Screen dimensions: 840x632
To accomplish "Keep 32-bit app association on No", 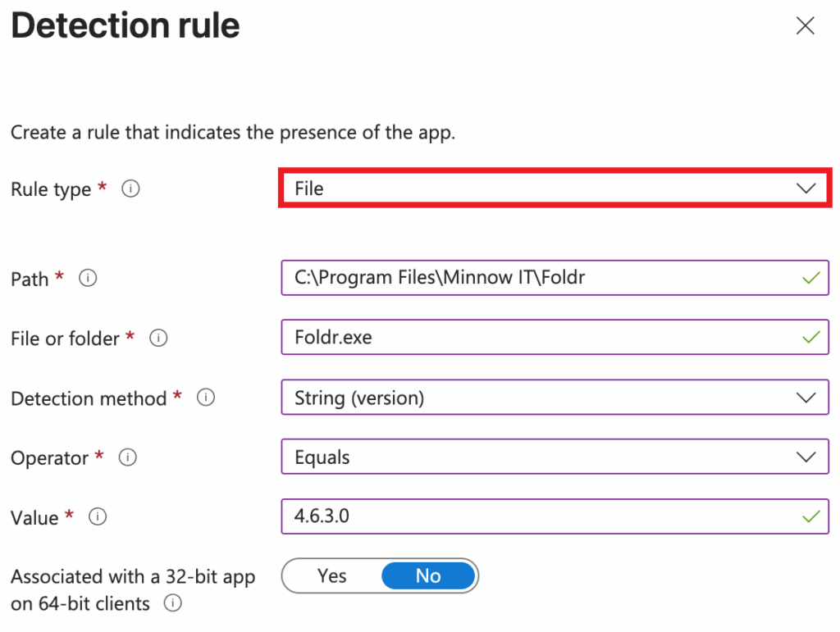I will (x=428, y=576).
